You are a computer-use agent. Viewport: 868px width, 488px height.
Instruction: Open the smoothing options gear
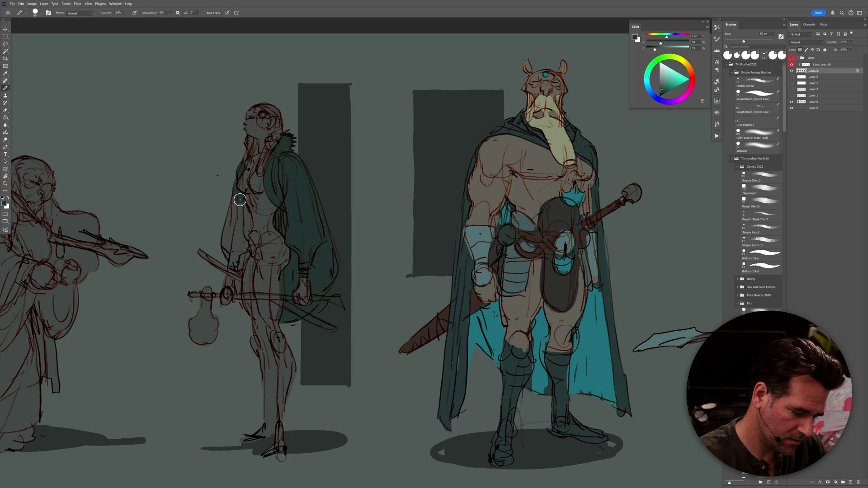pyautogui.click(x=178, y=13)
